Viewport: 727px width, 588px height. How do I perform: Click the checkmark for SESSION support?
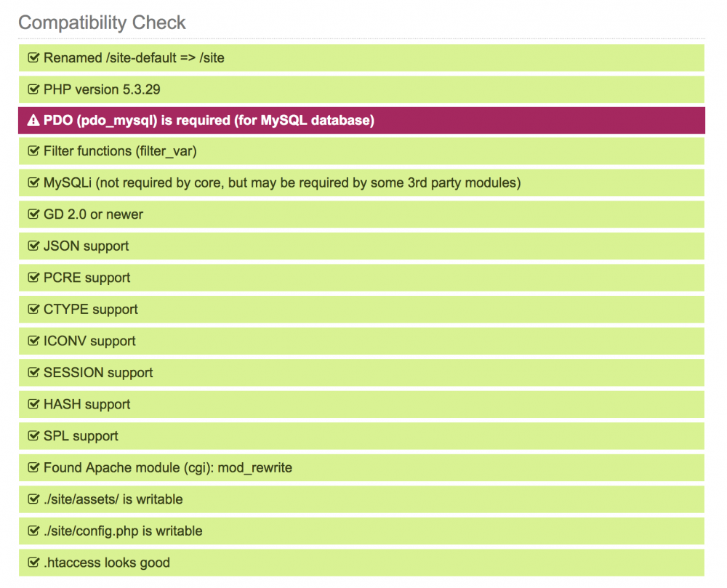(33, 372)
